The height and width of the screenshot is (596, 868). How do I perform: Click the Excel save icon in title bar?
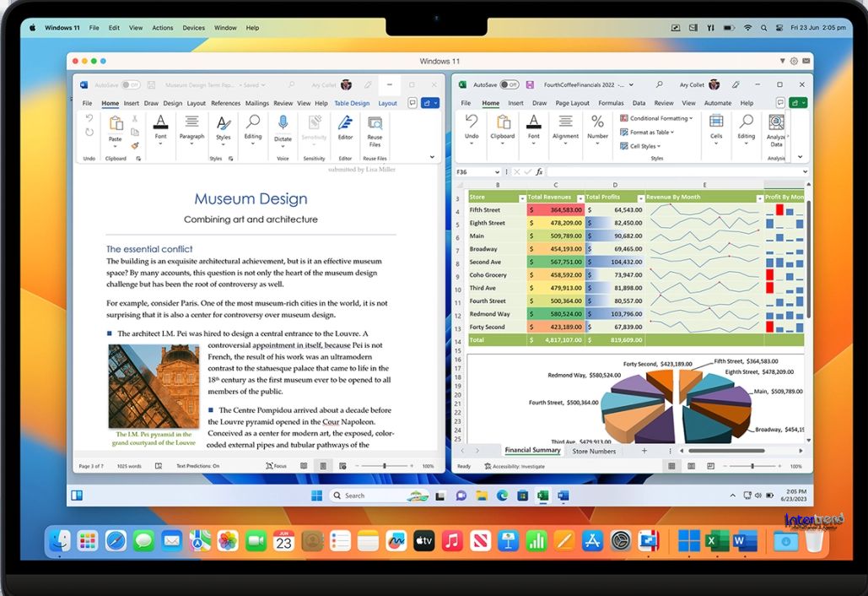[x=530, y=84]
